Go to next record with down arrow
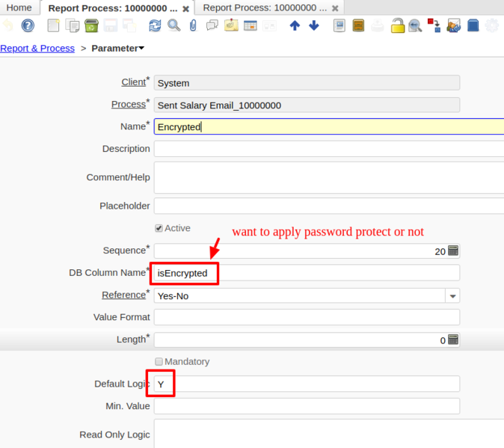The width and height of the screenshot is (504, 448). (313, 26)
